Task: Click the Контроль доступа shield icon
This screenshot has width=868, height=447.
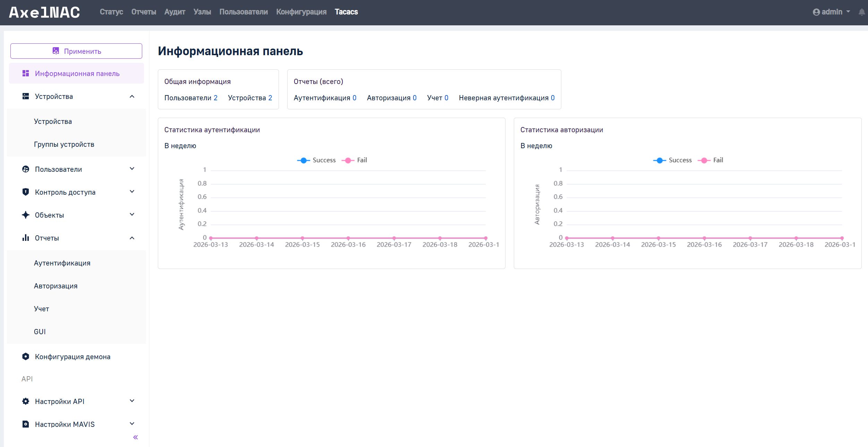Action: pos(26,192)
